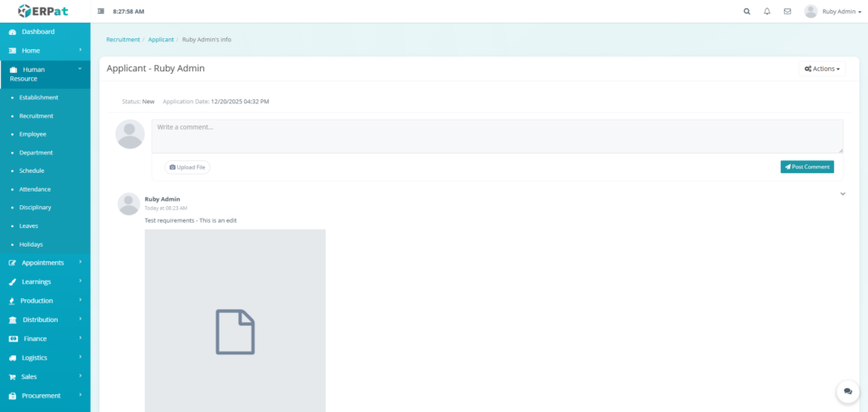The width and height of the screenshot is (868, 412).
Task: Open Department in the sidebar
Action: coord(36,153)
